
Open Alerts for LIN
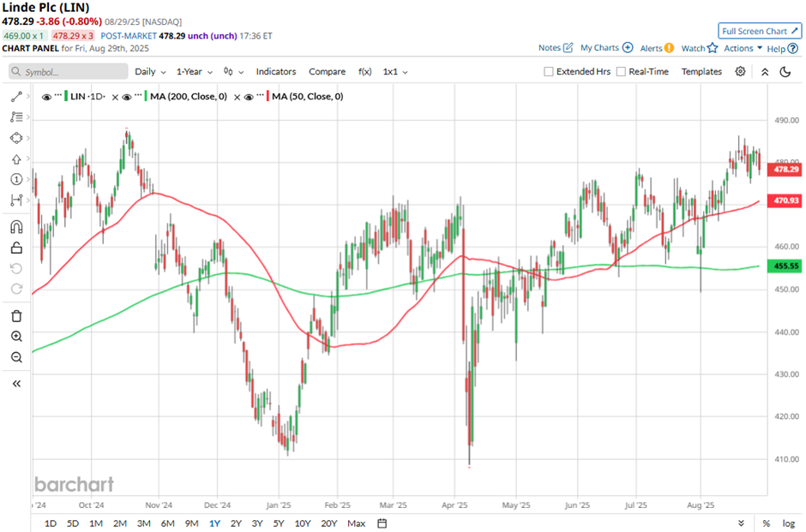[x=657, y=48]
